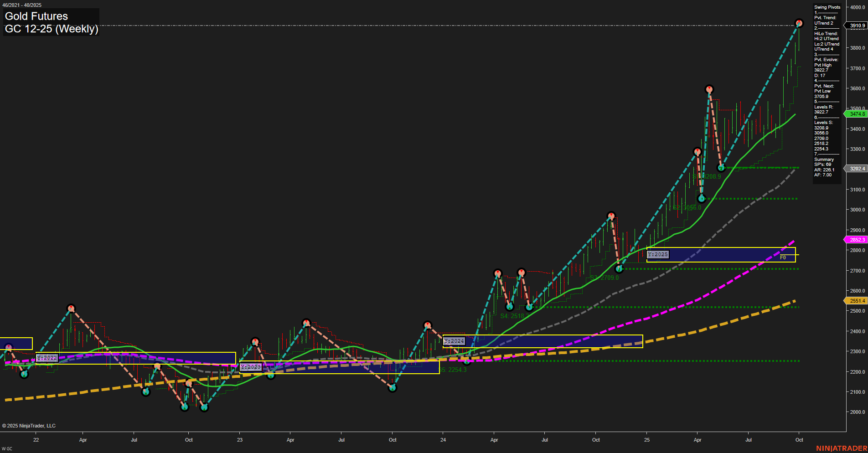Select the red pivot marker above the April 2025 high
The height and width of the screenshot is (453, 868).
pos(709,89)
